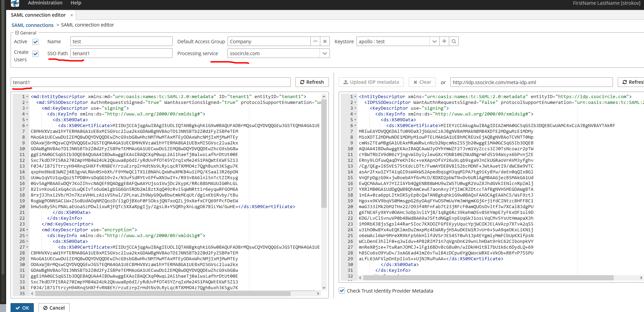This screenshot has height=312, width=644.
Task: Select the SAML connection editor tab
Action: pos(38,15)
